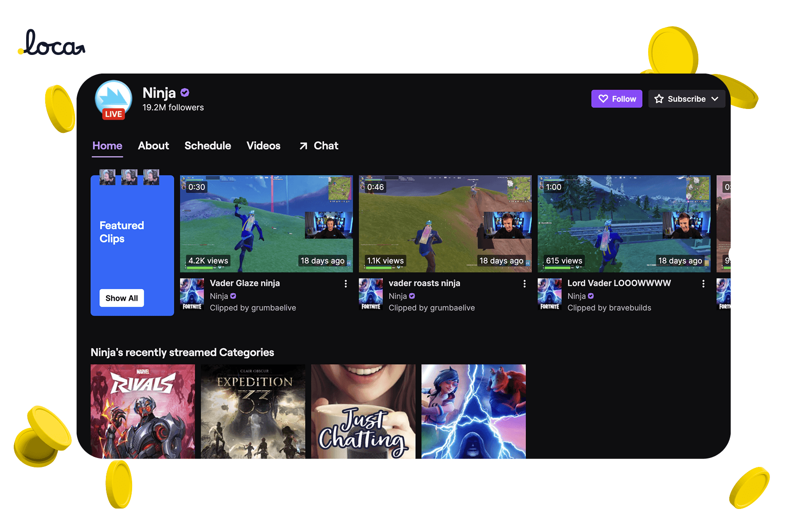Open the Chat tab

(326, 146)
